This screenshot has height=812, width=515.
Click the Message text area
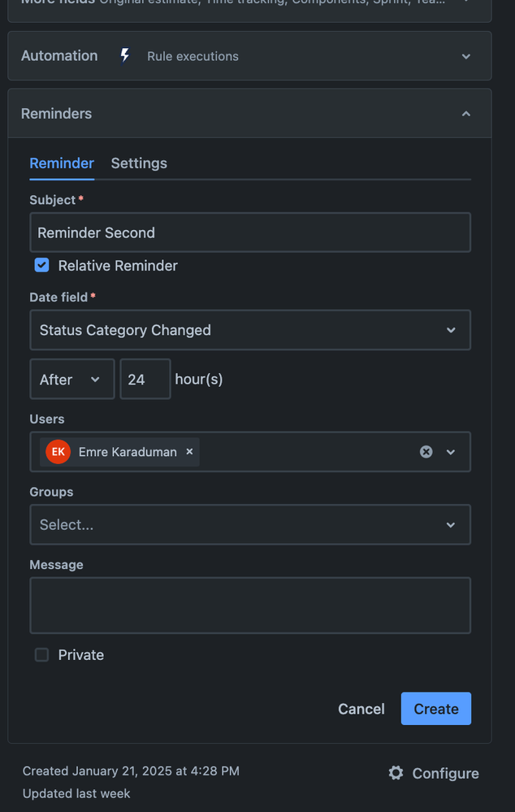point(249,605)
